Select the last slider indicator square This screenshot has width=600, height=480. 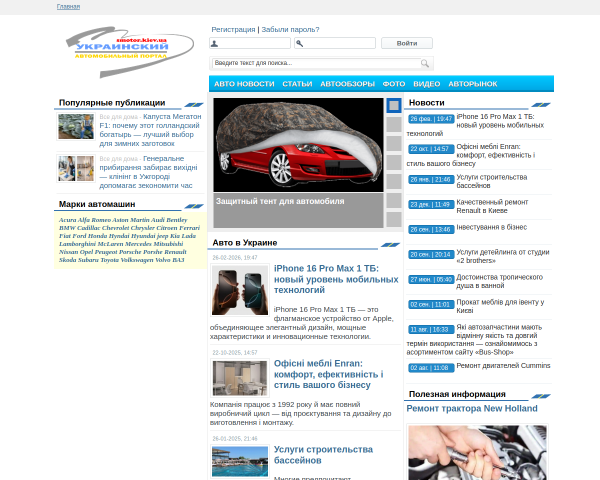(394, 220)
